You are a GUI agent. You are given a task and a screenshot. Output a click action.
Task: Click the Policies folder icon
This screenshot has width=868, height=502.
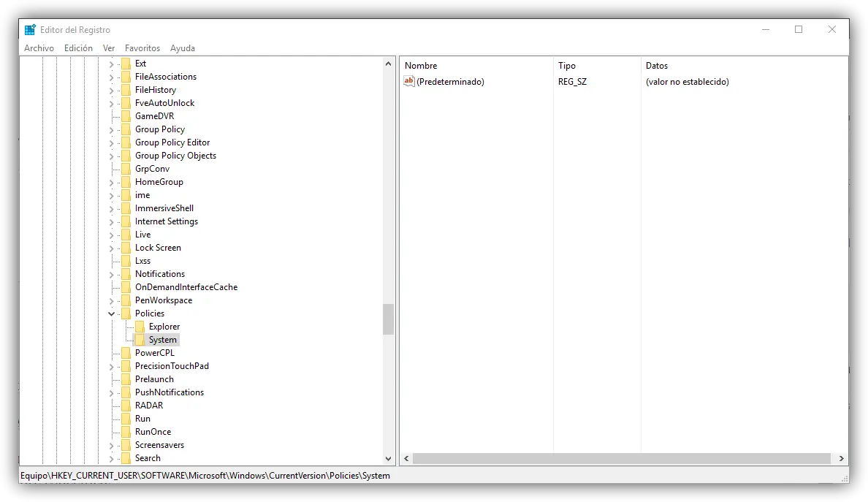point(126,313)
